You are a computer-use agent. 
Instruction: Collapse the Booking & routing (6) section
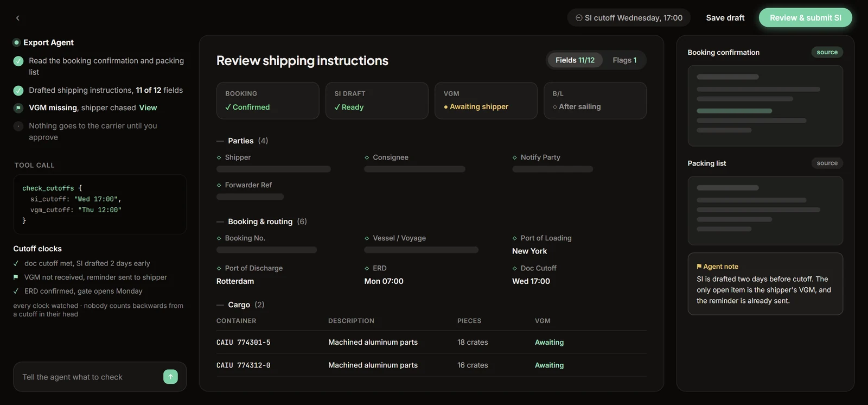click(x=262, y=222)
